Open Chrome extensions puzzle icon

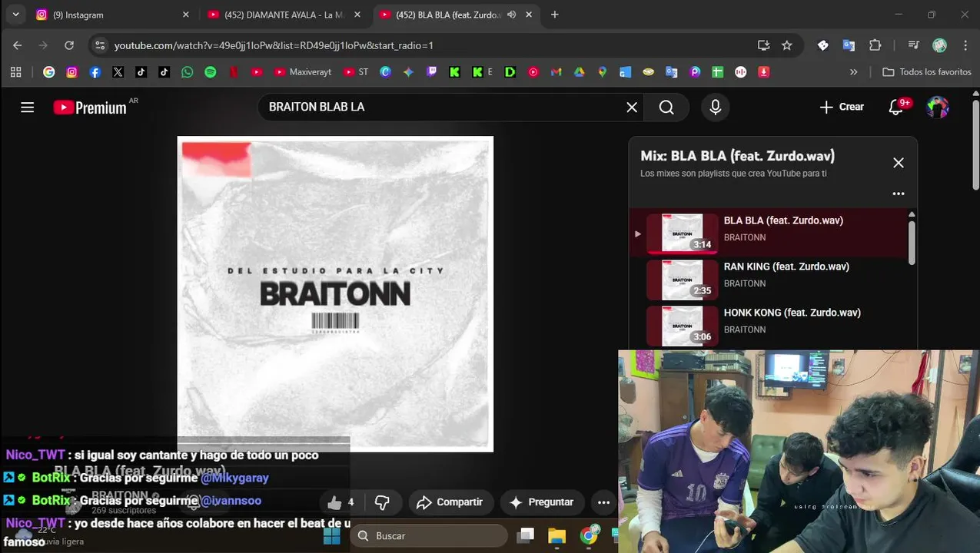tap(875, 45)
